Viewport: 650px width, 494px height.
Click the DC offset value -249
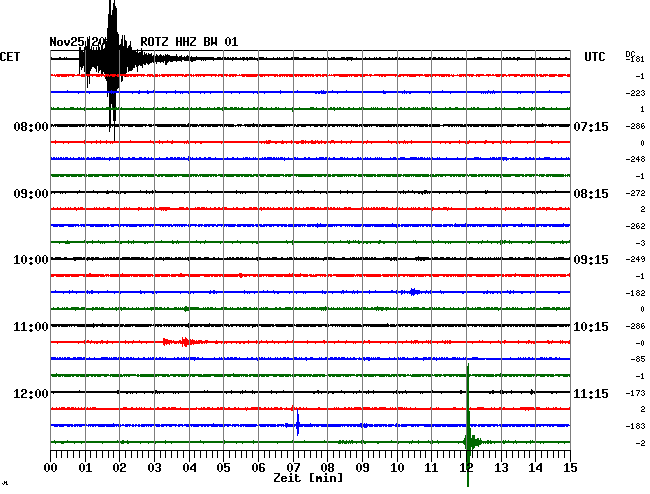click(635, 259)
